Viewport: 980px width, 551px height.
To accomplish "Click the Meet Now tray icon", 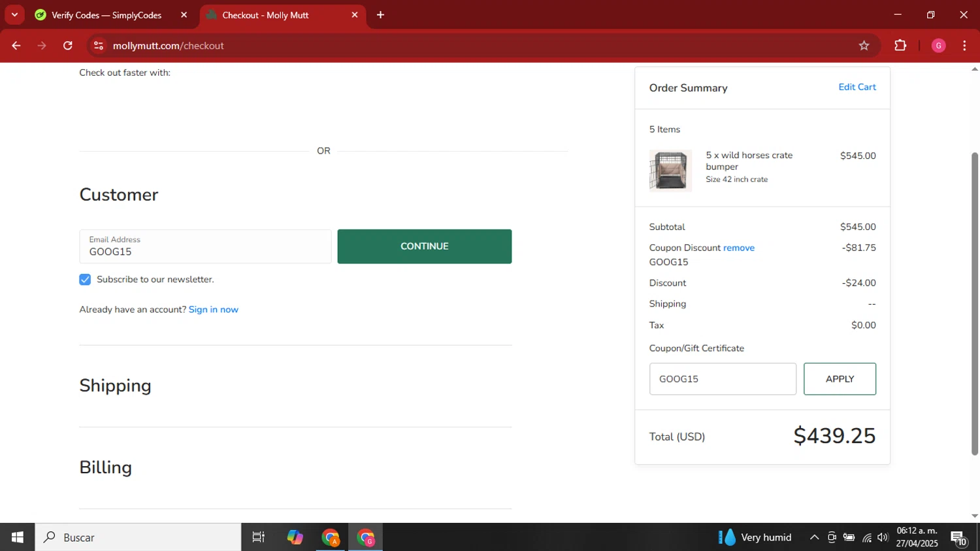I will point(832,537).
